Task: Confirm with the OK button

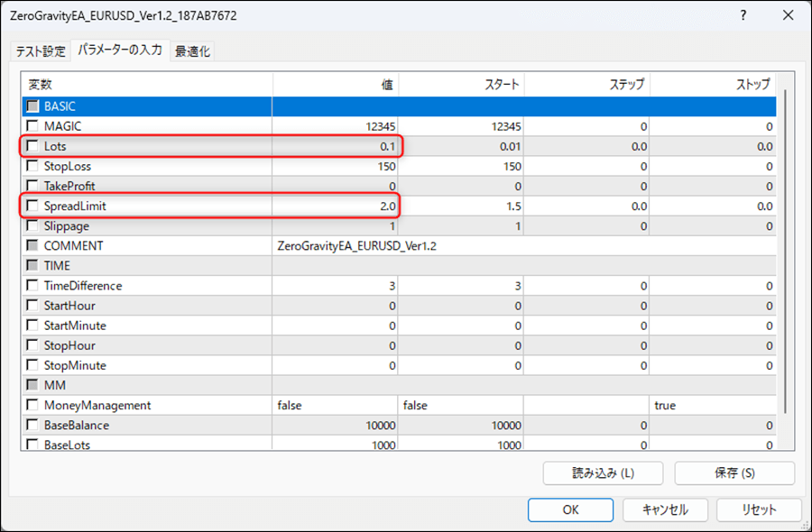Action: coord(570,509)
